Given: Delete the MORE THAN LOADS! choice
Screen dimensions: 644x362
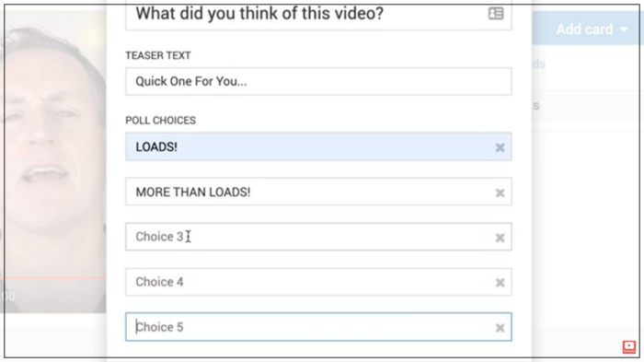Looking at the screenshot, I should [500, 193].
